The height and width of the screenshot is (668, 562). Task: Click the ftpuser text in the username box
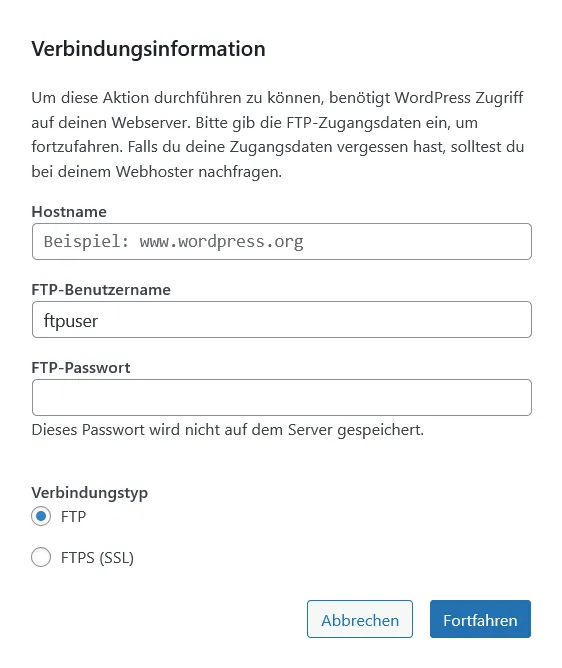point(71,321)
